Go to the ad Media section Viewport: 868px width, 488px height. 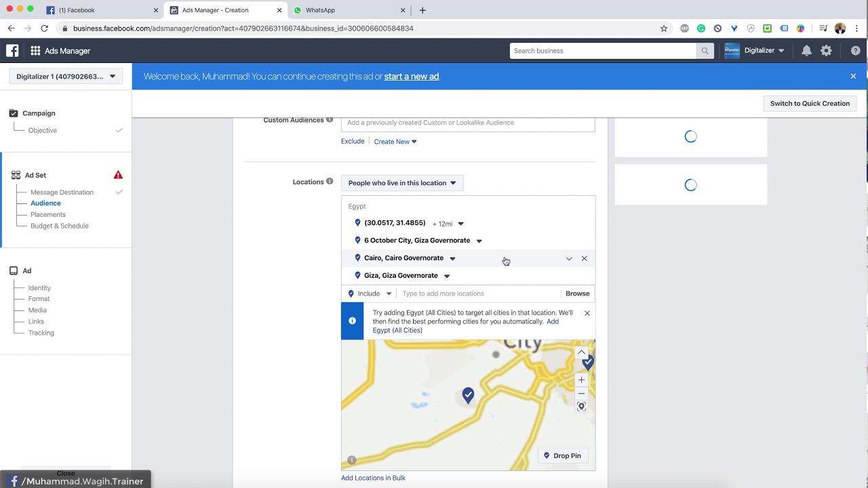tap(37, 310)
